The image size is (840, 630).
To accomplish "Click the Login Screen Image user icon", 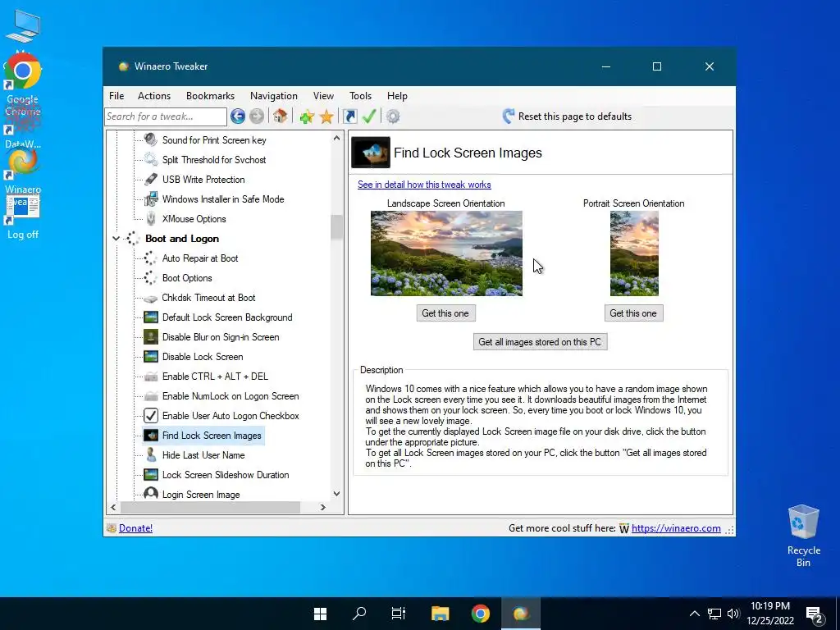I will (151, 493).
